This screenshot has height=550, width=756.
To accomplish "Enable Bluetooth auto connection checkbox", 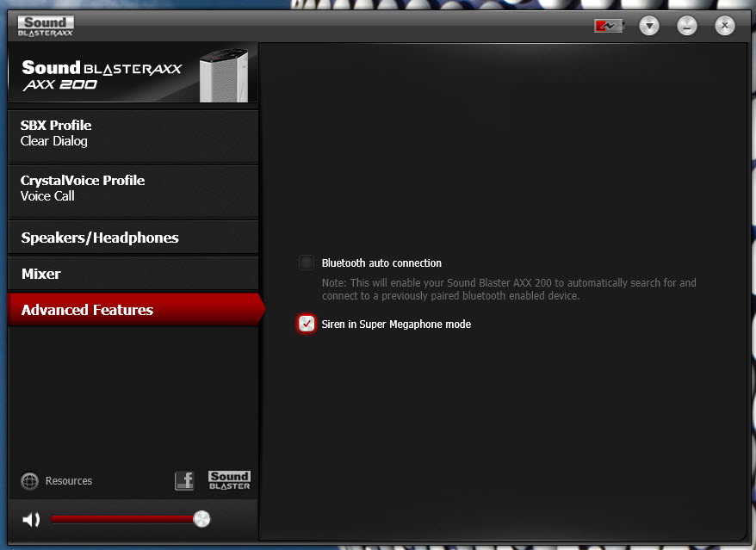I will click(x=307, y=263).
